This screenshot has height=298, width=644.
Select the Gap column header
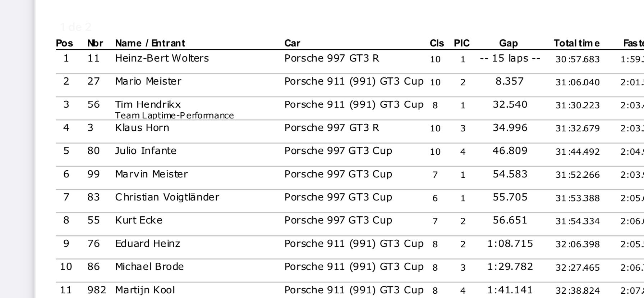point(508,43)
